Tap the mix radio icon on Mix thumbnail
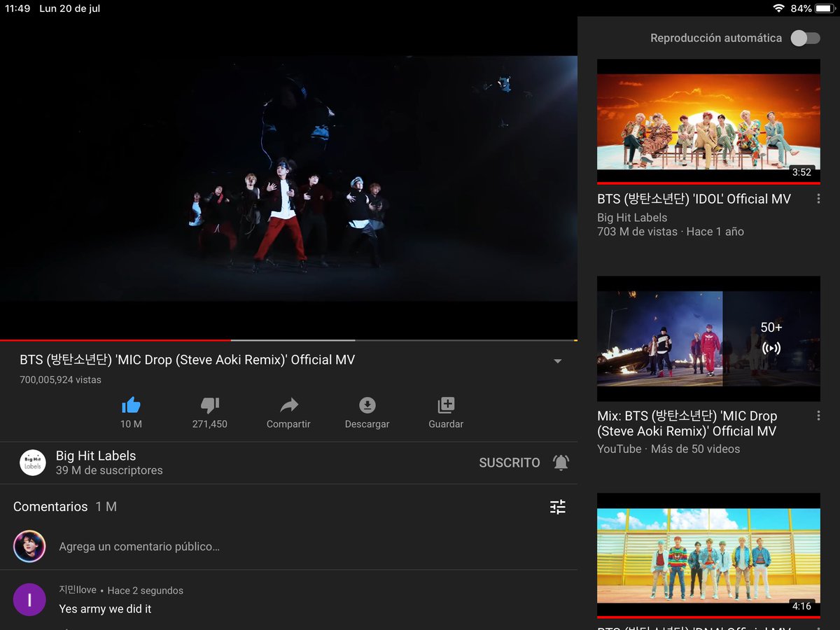840x630 pixels. (771, 348)
